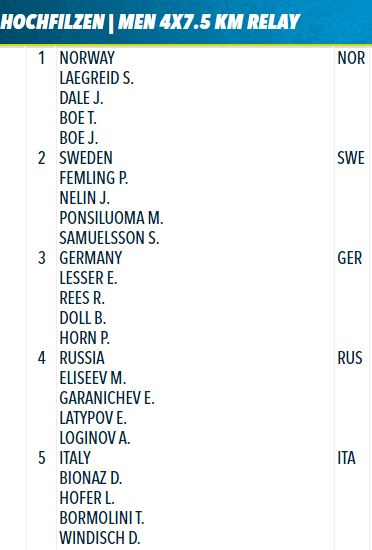This screenshot has width=372, height=550.
Task: Click the GER country code
Action: pyautogui.click(x=350, y=258)
